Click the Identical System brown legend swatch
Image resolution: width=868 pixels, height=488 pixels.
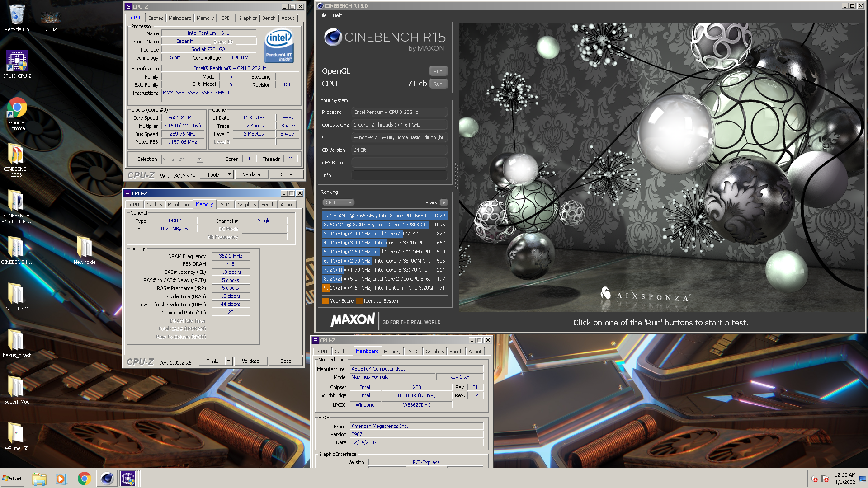coord(359,301)
